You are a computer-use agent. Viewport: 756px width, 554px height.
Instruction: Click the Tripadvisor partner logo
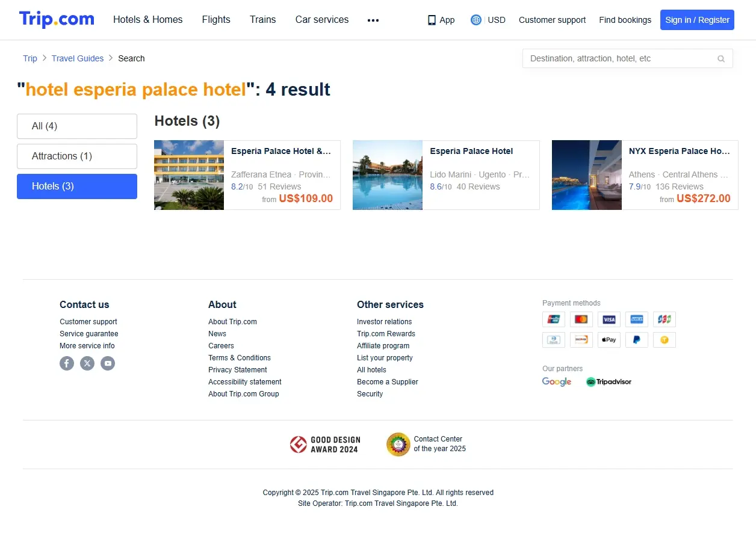tap(609, 382)
